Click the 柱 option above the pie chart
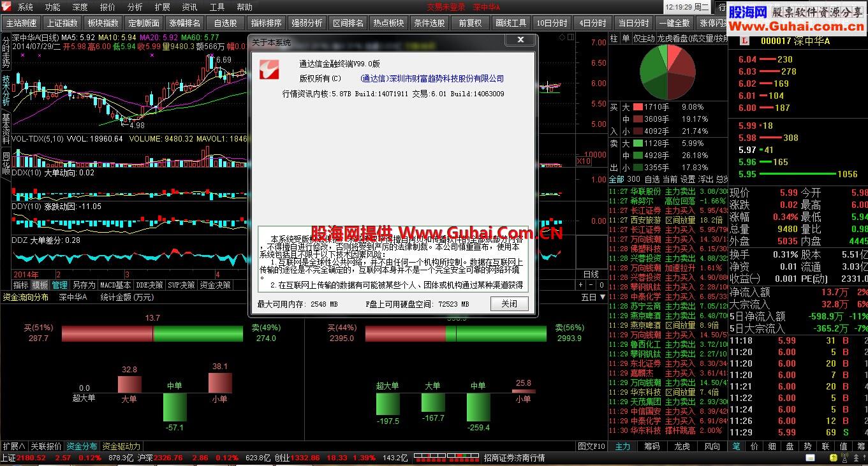Viewport: 868px width, 466px height. [x=614, y=38]
